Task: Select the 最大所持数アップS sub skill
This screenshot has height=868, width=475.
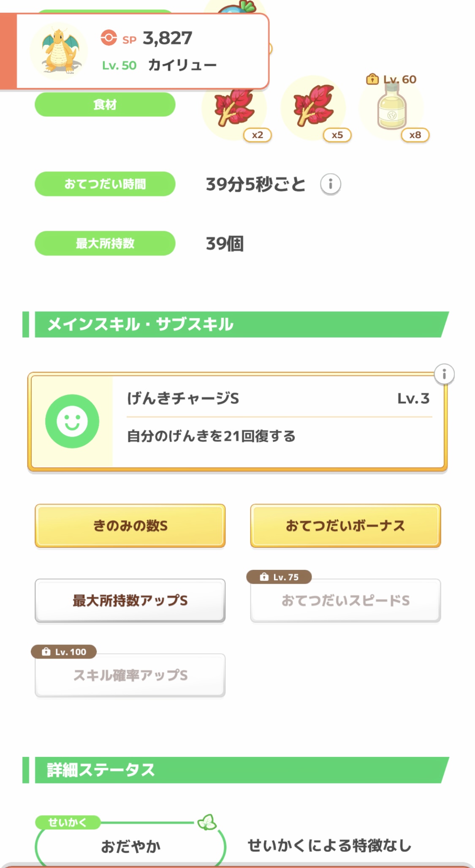Action: point(130,600)
